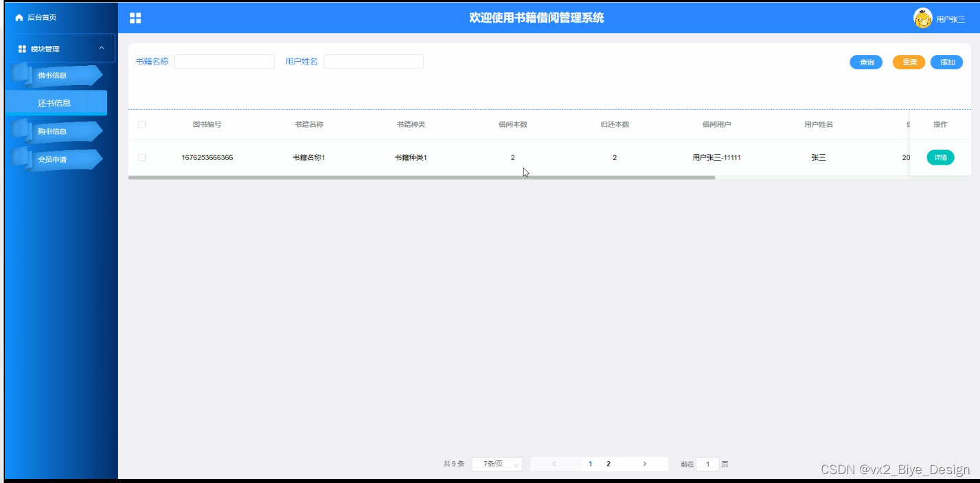Click the horizontal table scrollbar
This screenshot has height=483, width=980.
pos(421,178)
